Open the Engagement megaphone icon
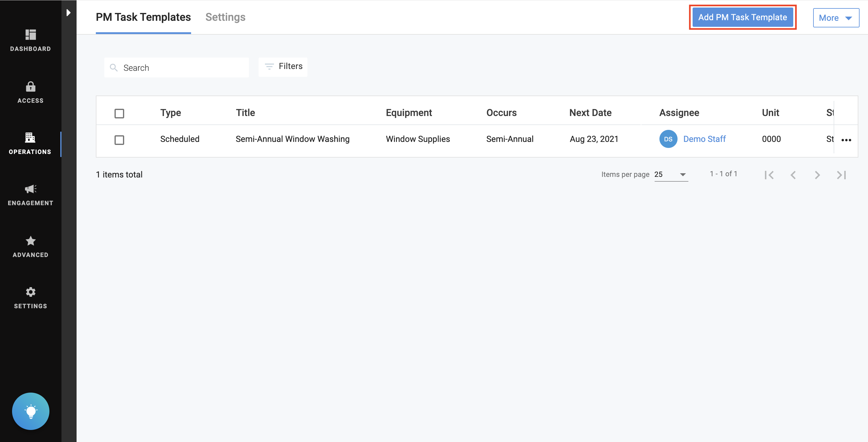868x442 pixels. (x=30, y=189)
